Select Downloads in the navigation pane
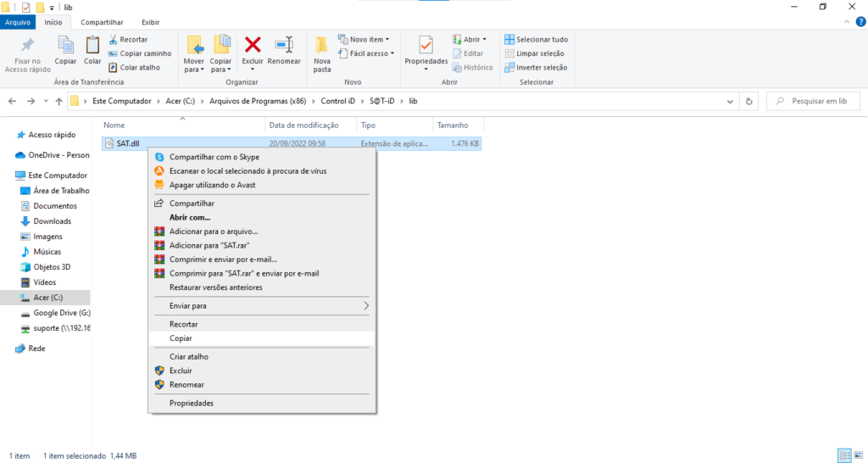This screenshot has height=463, width=868. coord(52,221)
